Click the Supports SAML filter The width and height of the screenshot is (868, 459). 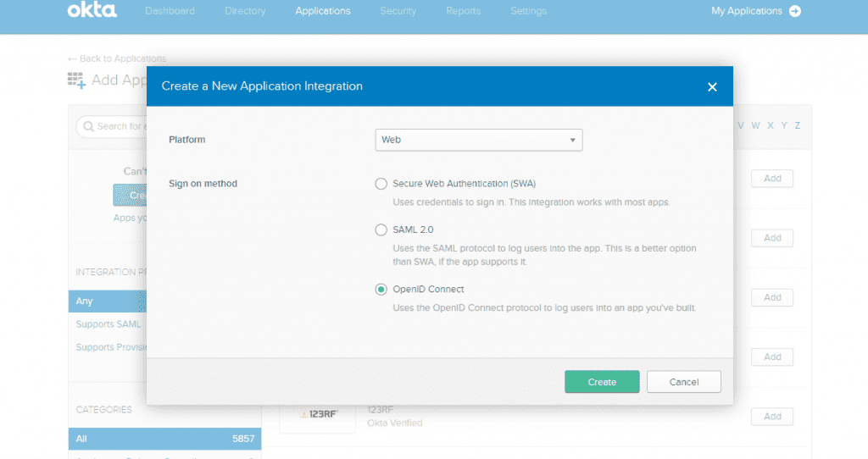[108, 324]
